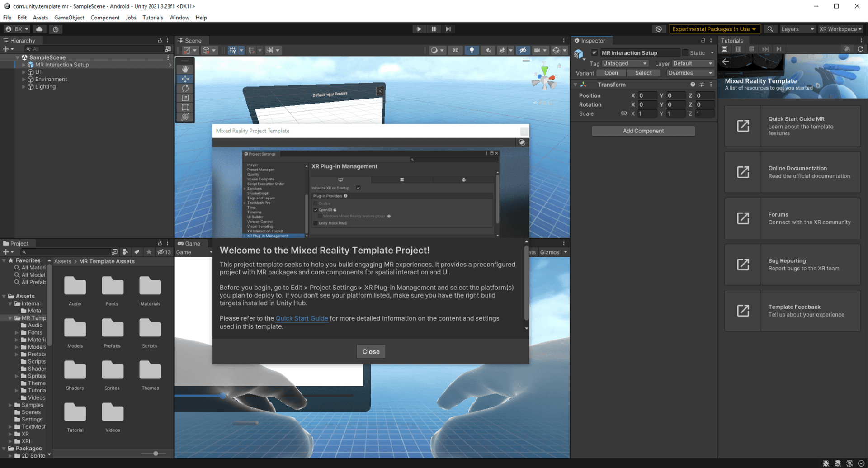Uncheck the Static checkbox in Inspector
Screen dimensions: 868x468
(685, 53)
